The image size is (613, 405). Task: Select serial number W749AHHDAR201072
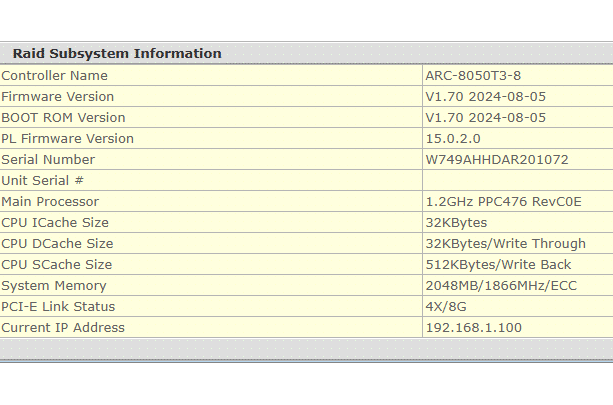click(497, 160)
